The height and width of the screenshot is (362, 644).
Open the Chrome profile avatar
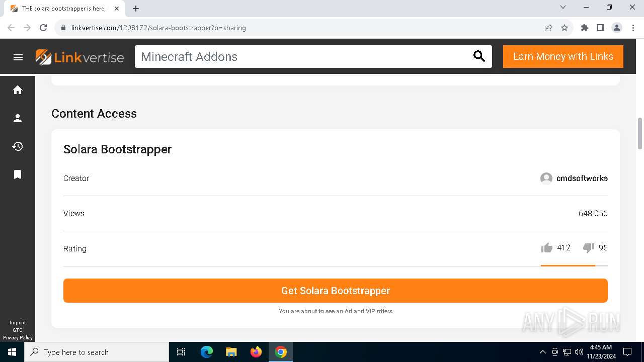click(x=617, y=28)
